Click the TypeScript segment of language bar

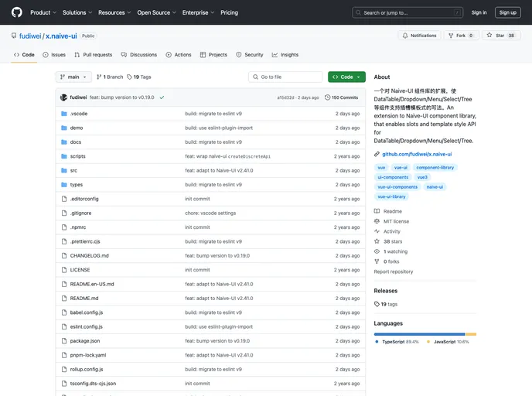click(420, 334)
